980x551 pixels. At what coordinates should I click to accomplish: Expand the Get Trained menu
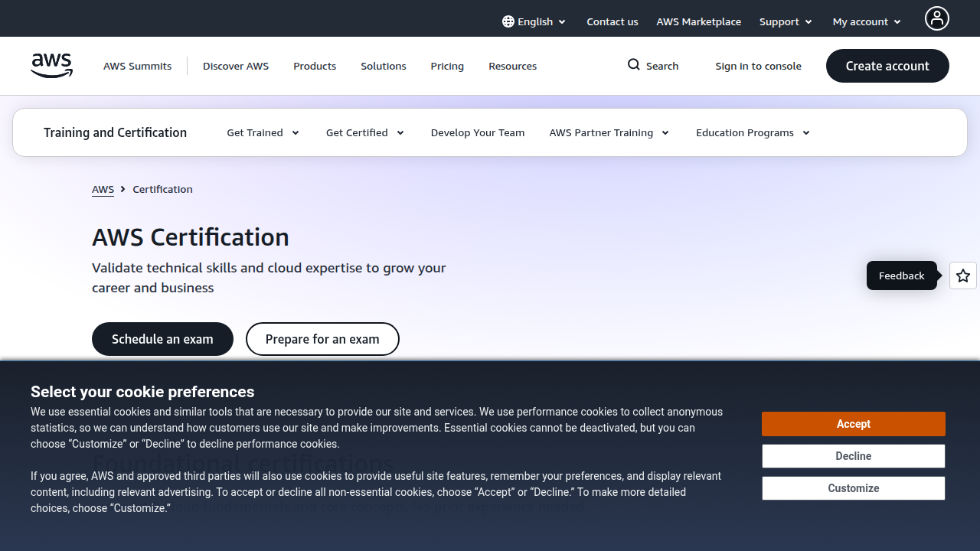coord(263,132)
